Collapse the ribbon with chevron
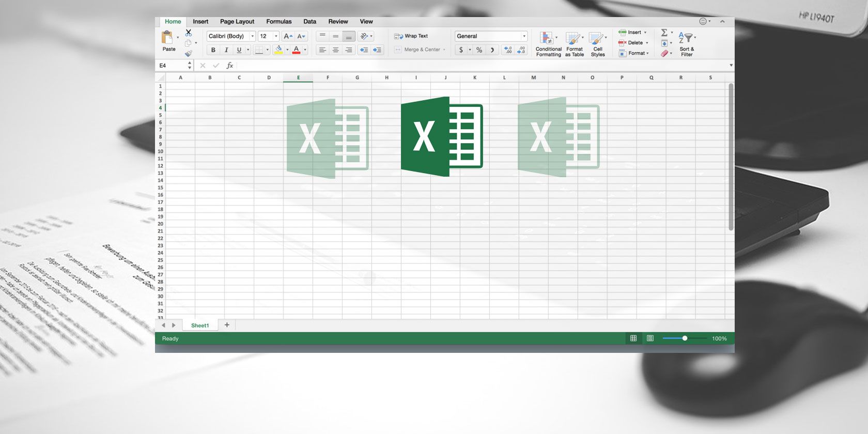Image resolution: width=868 pixels, height=434 pixels. coord(722,21)
